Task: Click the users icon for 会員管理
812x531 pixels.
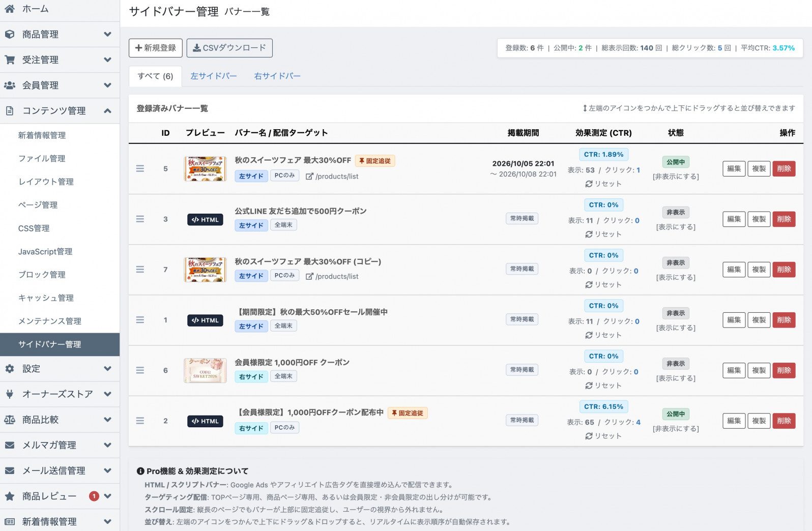Action: (10, 85)
